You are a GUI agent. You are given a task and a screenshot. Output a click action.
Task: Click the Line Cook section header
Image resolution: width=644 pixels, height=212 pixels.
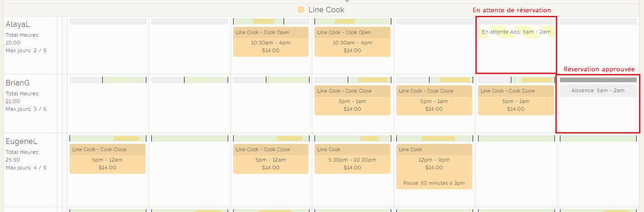(326, 10)
